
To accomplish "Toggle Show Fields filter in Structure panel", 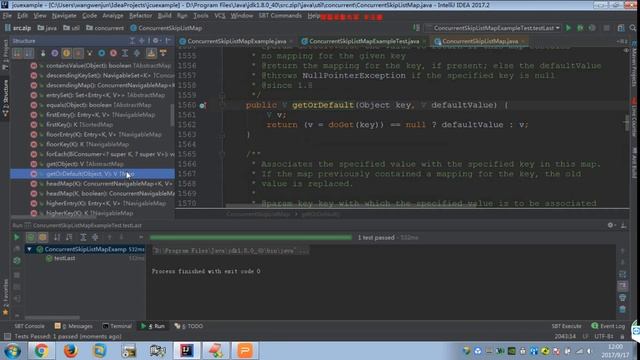I will 67,53.
